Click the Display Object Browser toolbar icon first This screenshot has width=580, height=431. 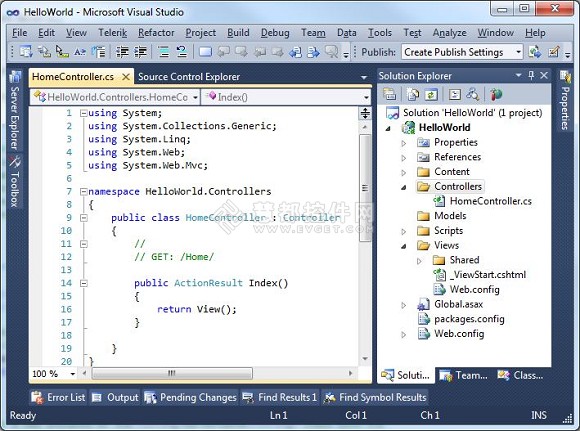[25, 52]
